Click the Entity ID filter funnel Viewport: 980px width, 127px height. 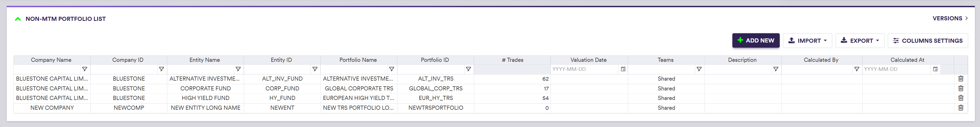coord(315,69)
